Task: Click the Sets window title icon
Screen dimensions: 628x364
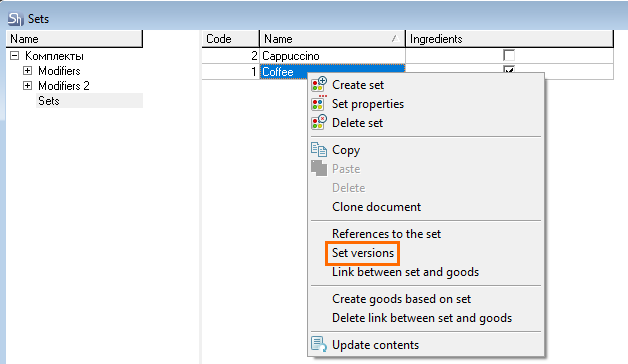Action: tap(15, 18)
